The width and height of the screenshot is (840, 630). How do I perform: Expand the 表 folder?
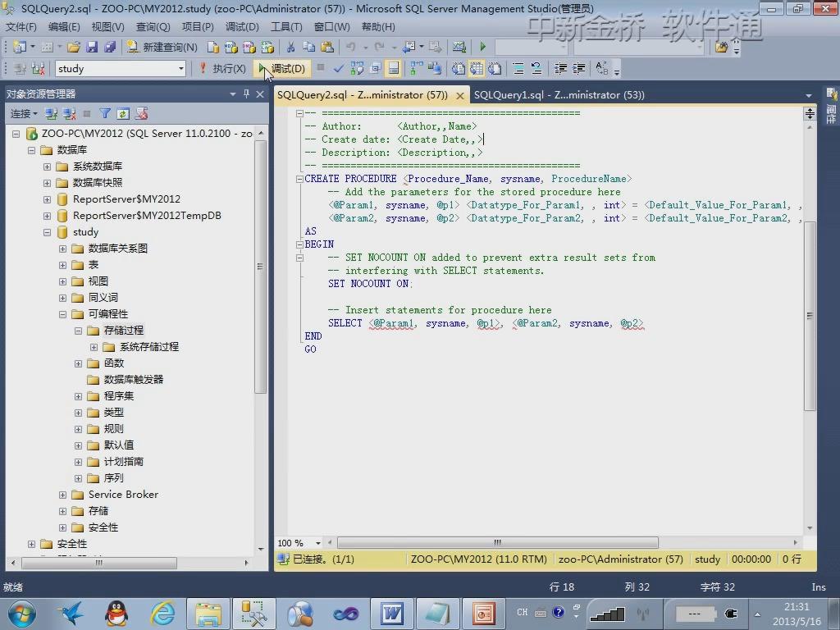pyautogui.click(x=62, y=265)
